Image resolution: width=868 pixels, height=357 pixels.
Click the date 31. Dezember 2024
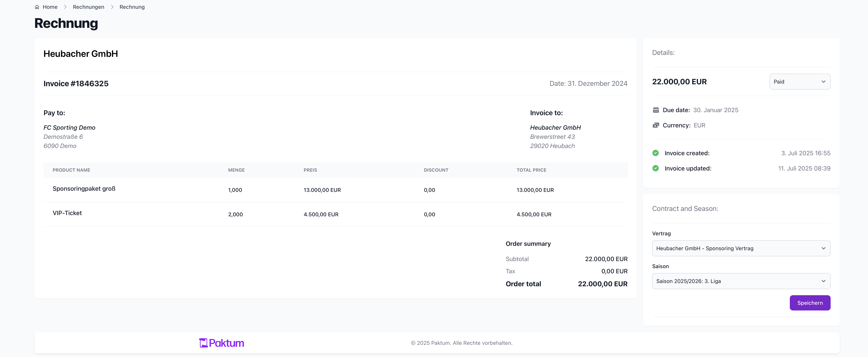click(x=597, y=84)
